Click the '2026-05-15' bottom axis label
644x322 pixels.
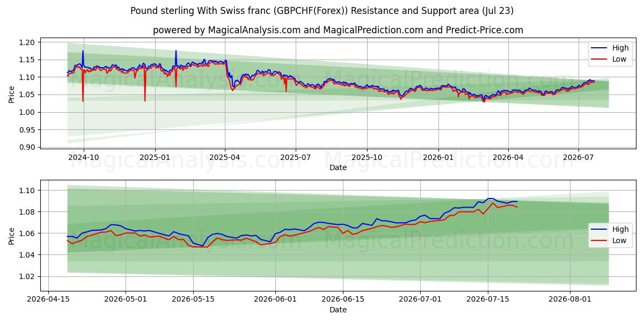[x=194, y=301]
